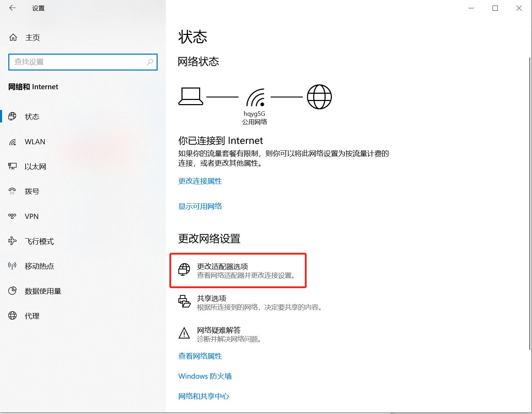This screenshot has height=414, width=532.
Task: Click the 主页 home icon
Action: (x=13, y=37)
